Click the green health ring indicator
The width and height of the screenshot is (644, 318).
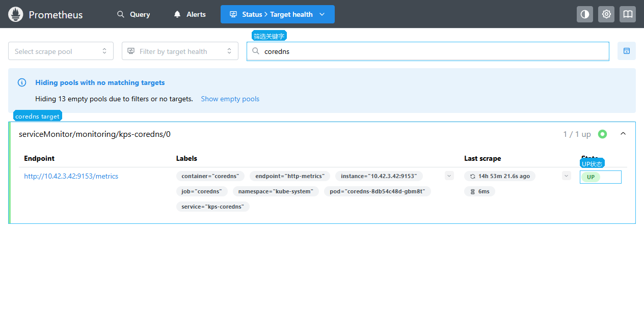[603, 134]
